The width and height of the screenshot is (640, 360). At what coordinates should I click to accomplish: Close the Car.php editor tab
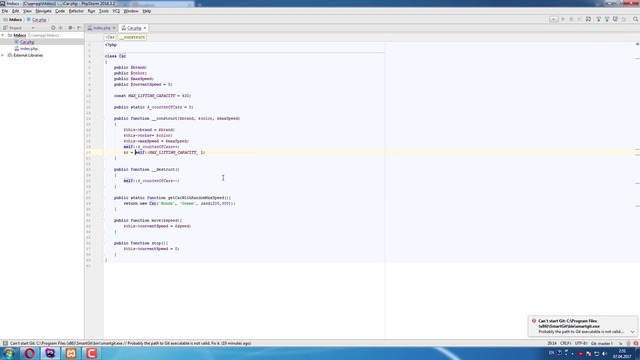click(145, 28)
